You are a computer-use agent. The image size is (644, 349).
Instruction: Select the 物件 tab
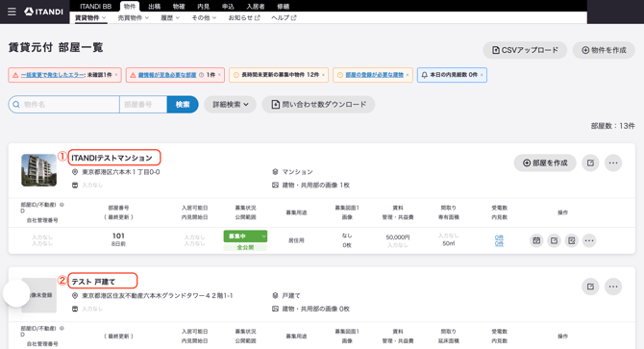click(130, 6)
